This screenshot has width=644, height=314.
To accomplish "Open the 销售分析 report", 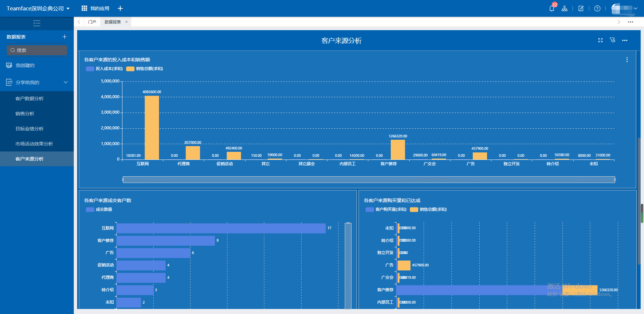I will coord(25,114).
